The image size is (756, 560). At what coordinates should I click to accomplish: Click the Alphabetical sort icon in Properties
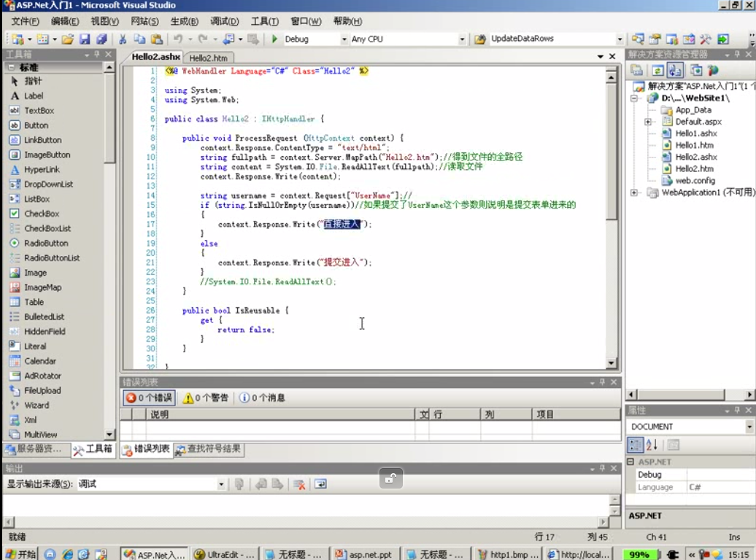click(652, 445)
